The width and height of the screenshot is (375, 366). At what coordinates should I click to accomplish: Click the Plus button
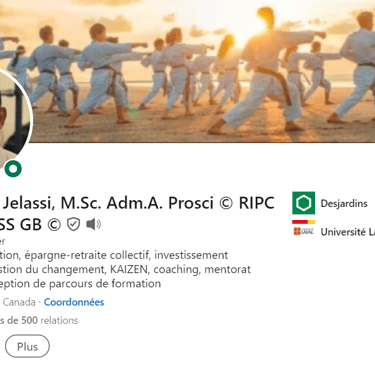[27, 346]
